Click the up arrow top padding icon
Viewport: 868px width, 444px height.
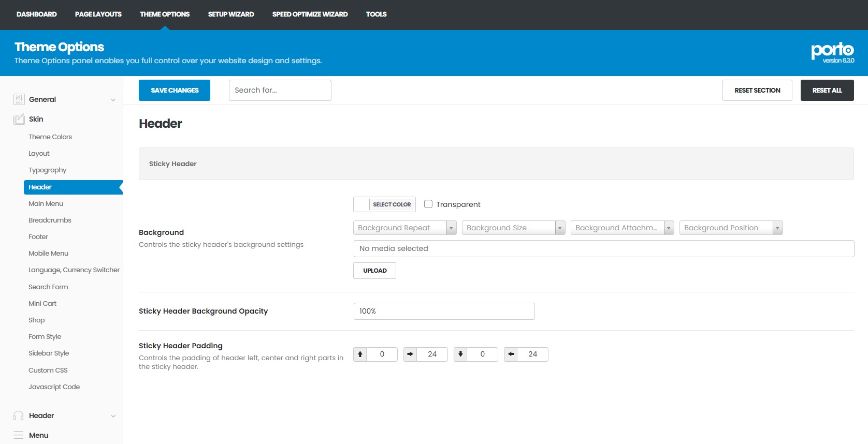pos(360,354)
